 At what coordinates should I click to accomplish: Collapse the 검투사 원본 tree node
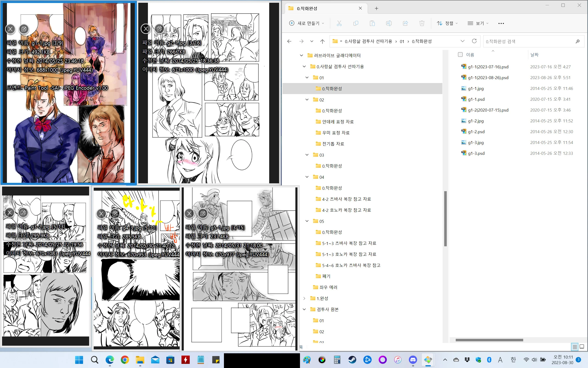304,309
